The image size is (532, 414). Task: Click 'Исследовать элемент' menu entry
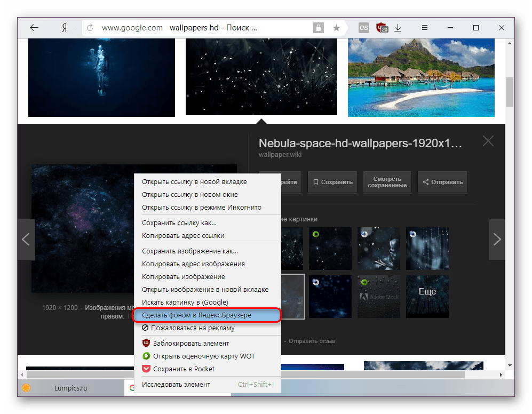(176, 384)
